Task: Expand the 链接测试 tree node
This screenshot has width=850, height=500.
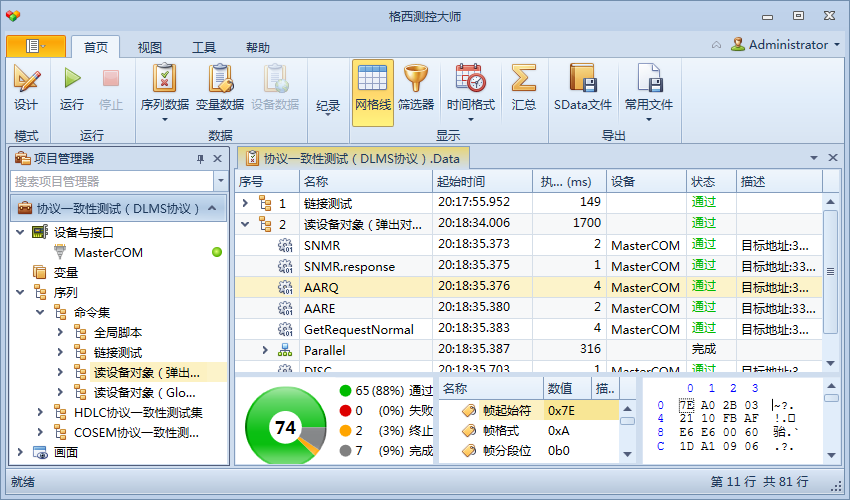Action: [60, 352]
